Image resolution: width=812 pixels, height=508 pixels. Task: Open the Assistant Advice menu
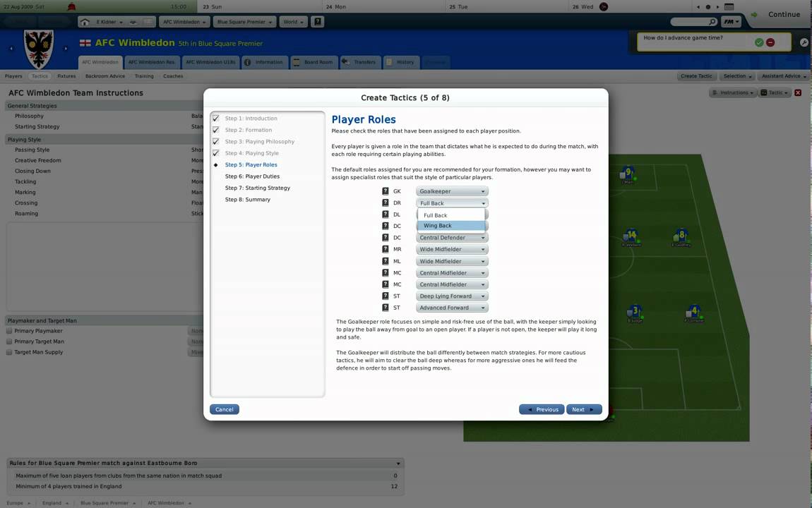tap(784, 76)
